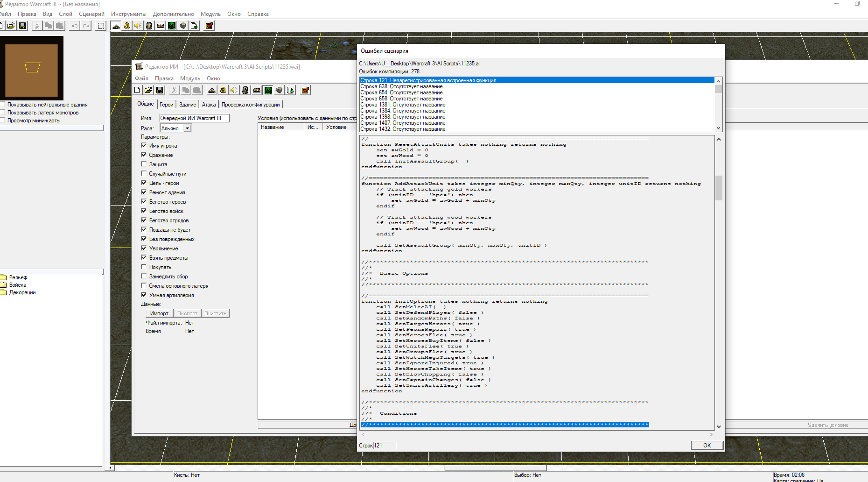Enable the Защита checkbox
Image resolution: width=868 pixels, height=482 pixels.
[x=144, y=164]
